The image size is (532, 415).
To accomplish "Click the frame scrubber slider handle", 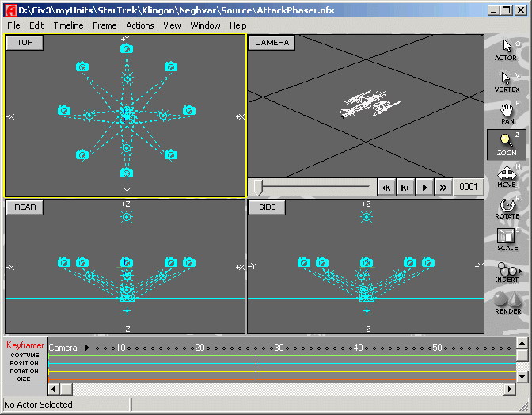I will (258, 187).
